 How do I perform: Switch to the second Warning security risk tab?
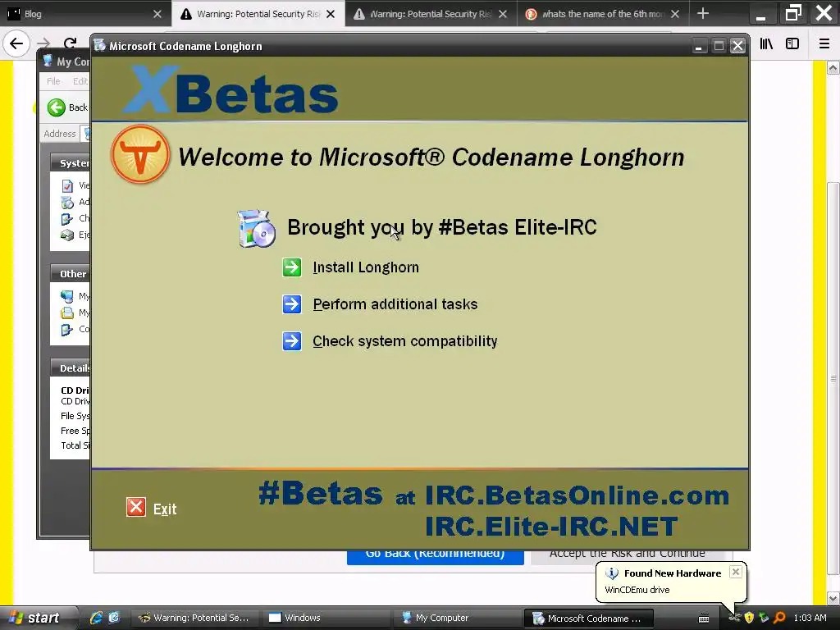pyautogui.click(x=431, y=14)
